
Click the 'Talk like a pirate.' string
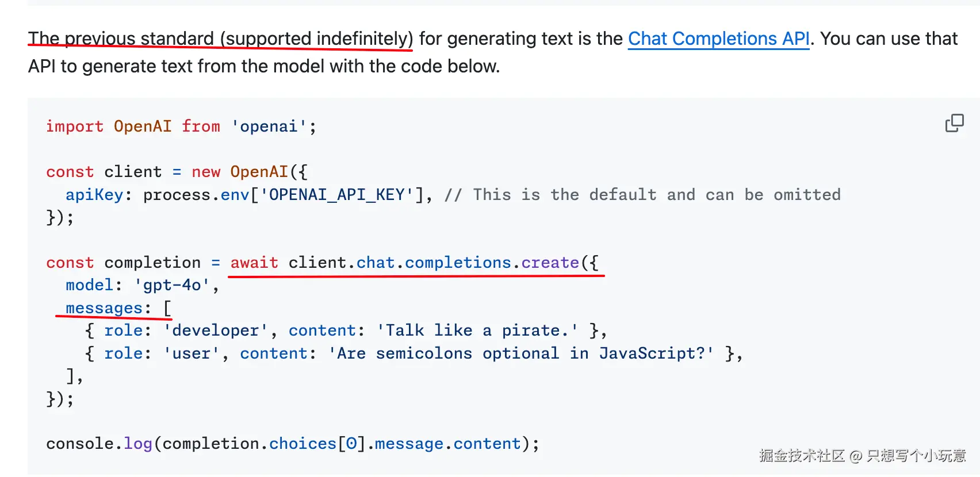tap(477, 330)
